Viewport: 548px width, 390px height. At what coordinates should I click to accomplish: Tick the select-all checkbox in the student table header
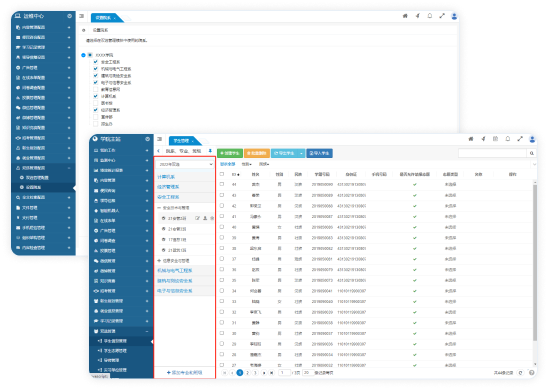click(x=222, y=174)
